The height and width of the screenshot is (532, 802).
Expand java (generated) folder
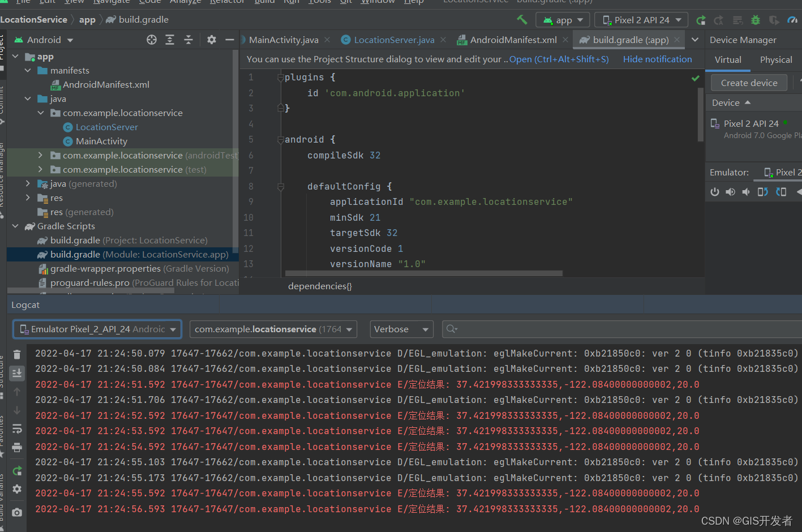click(x=28, y=183)
